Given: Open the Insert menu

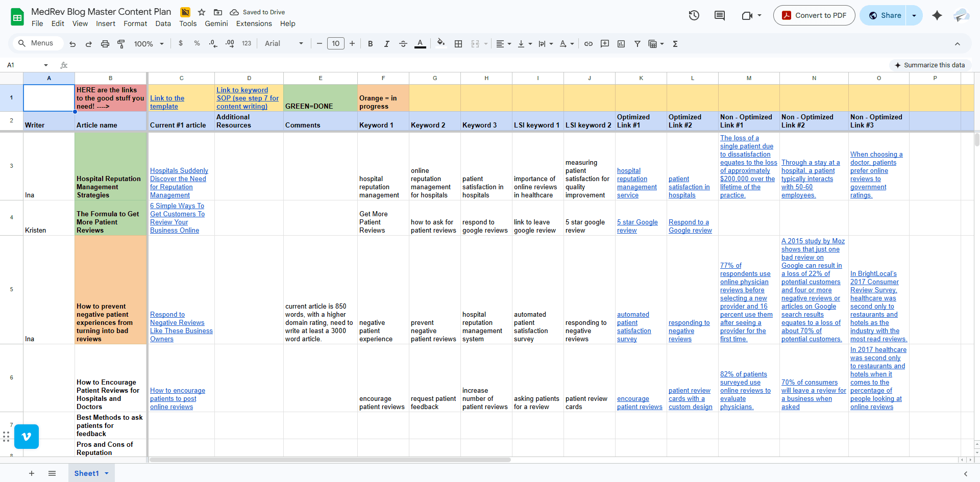Looking at the screenshot, I should click(x=106, y=23).
